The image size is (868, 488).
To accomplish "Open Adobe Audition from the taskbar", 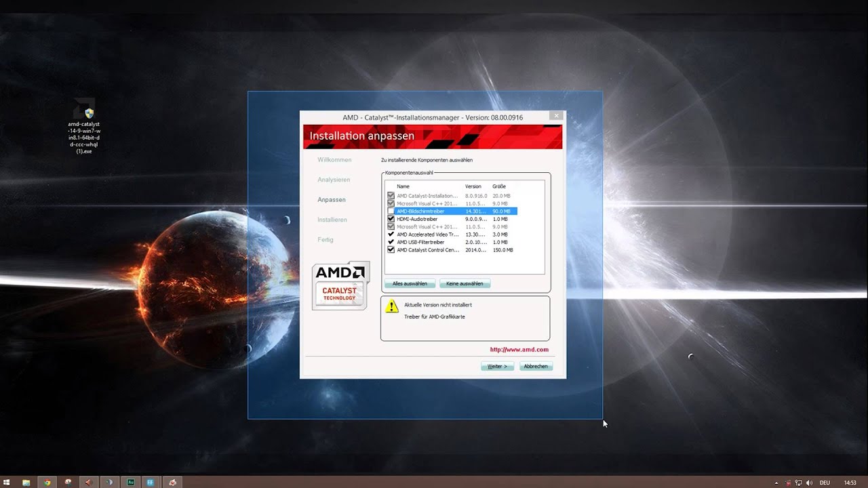I will (x=130, y=483).
